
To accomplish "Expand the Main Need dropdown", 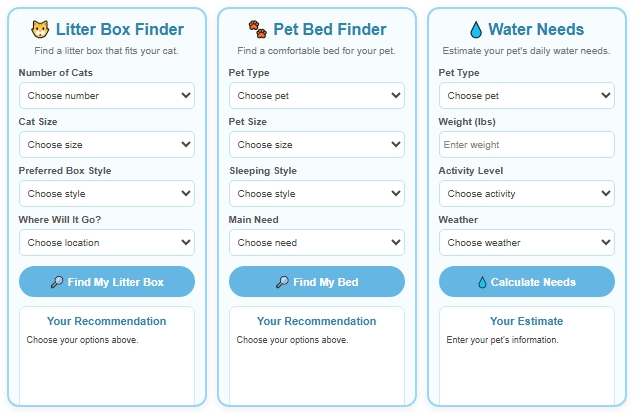I will (317, 242).
